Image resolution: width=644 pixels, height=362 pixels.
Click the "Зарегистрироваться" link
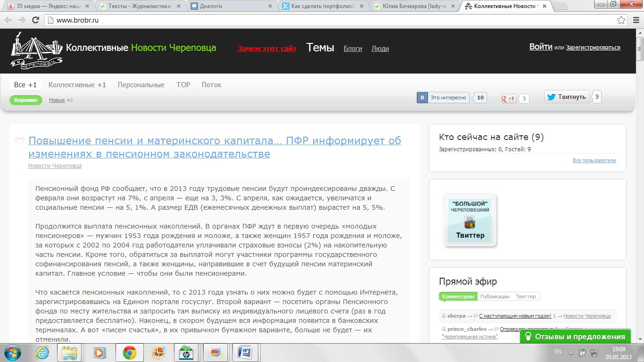pos(593,48)
